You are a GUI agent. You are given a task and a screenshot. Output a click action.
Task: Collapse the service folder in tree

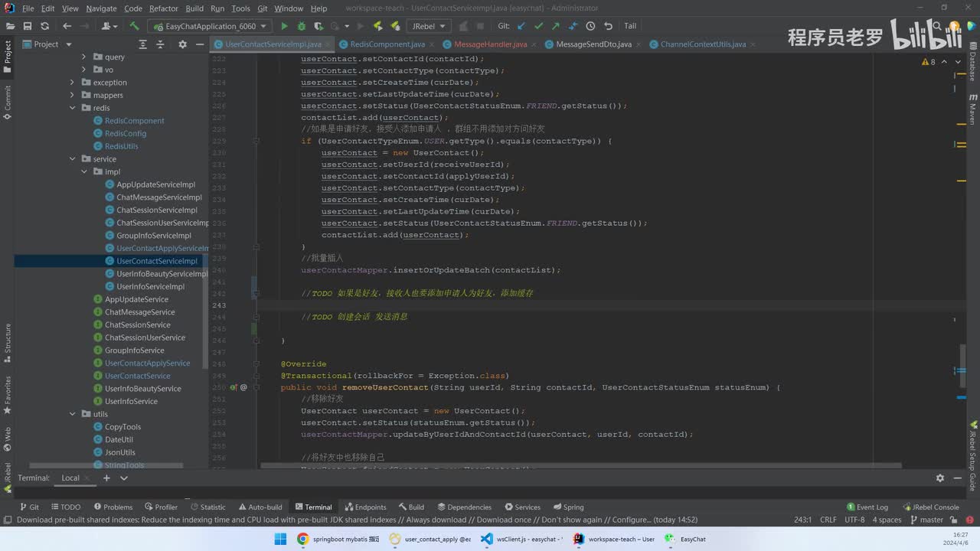click(x=73, y=159)
